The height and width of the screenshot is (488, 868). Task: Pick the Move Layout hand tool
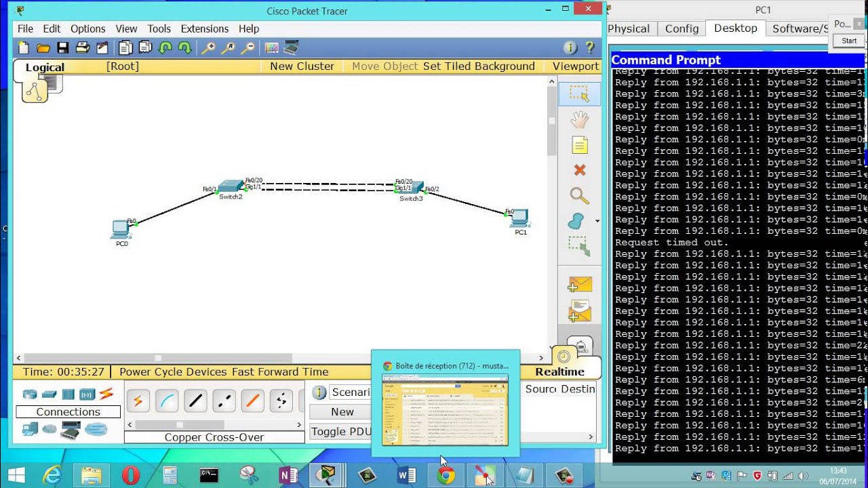579,121
